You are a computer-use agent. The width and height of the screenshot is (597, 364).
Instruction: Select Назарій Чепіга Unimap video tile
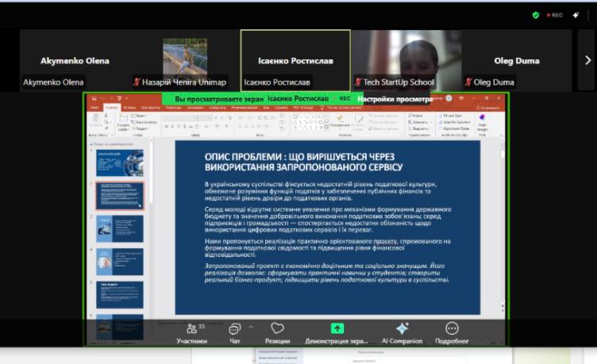tap(185, 60)
